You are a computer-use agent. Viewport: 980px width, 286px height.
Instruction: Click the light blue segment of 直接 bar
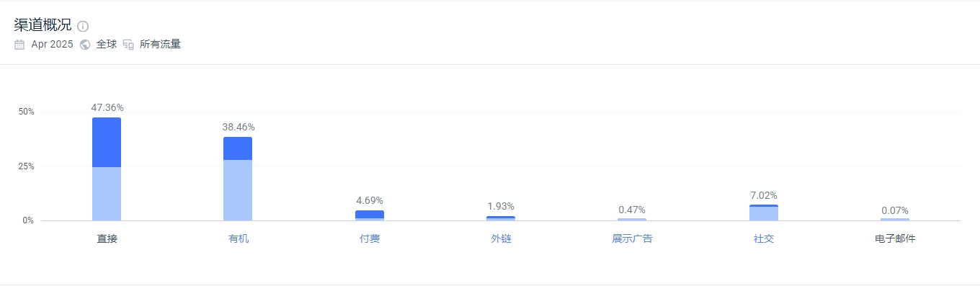point(107,194)
